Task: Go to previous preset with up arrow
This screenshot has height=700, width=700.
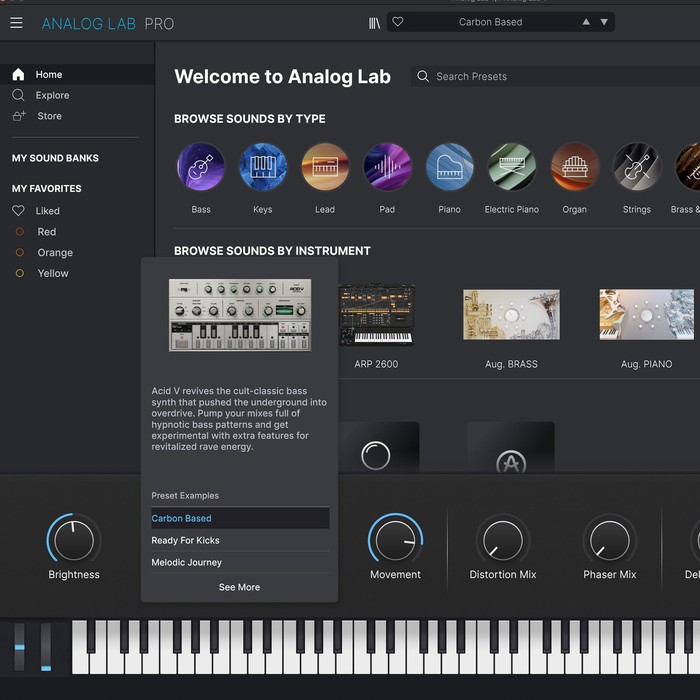Action: pyautogui.click(x=586, y=22)
